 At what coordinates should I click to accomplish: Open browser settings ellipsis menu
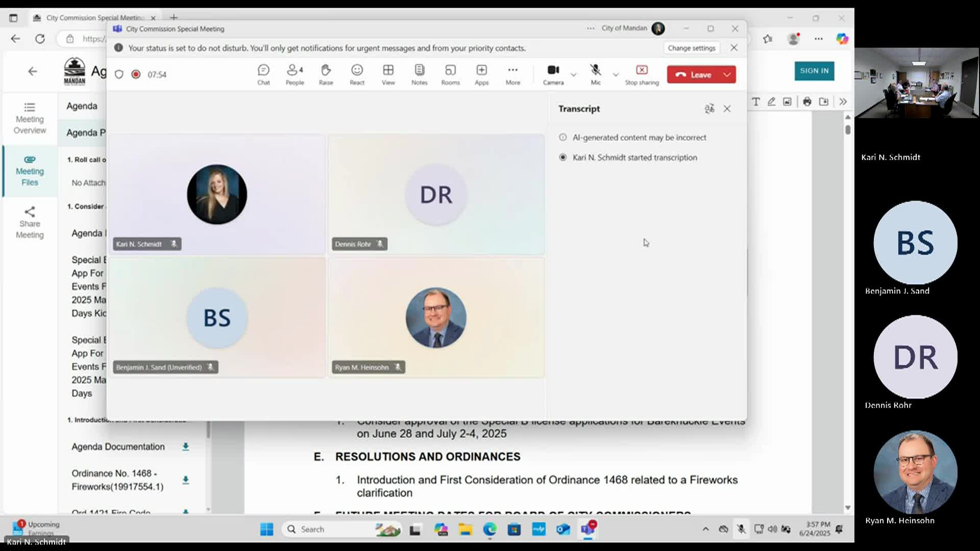818,39
